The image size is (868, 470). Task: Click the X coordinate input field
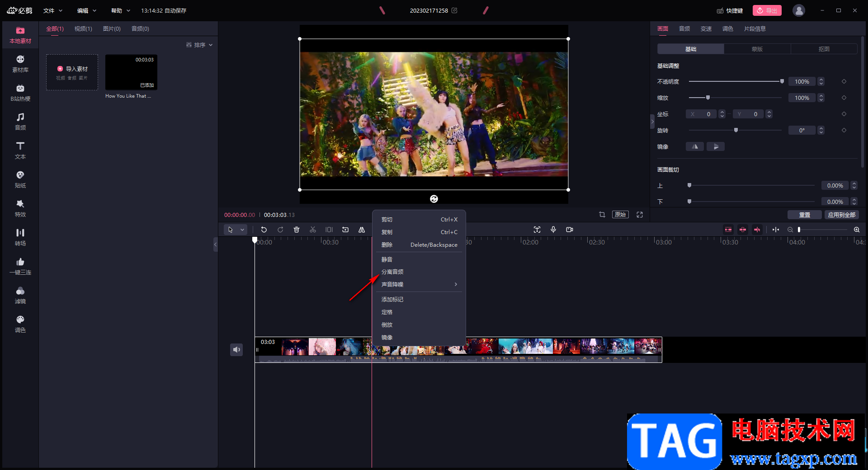(x=702, y=114)
